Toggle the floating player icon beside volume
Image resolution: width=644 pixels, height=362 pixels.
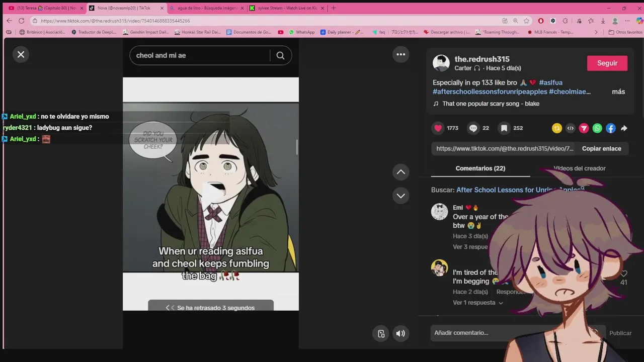[381, 333]
